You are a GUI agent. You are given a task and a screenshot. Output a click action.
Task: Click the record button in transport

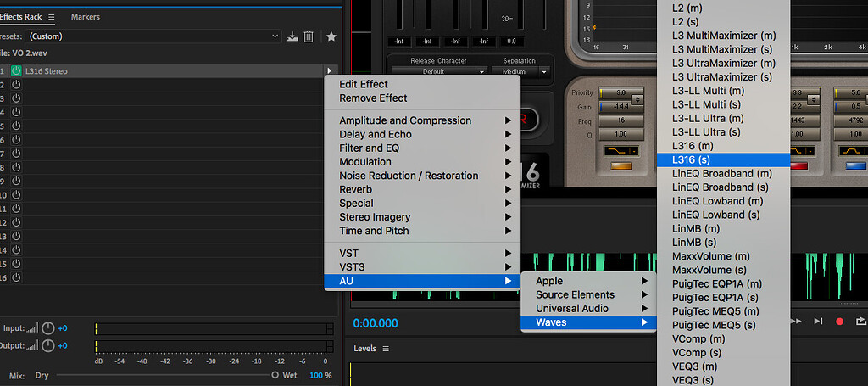coord(840,322)
